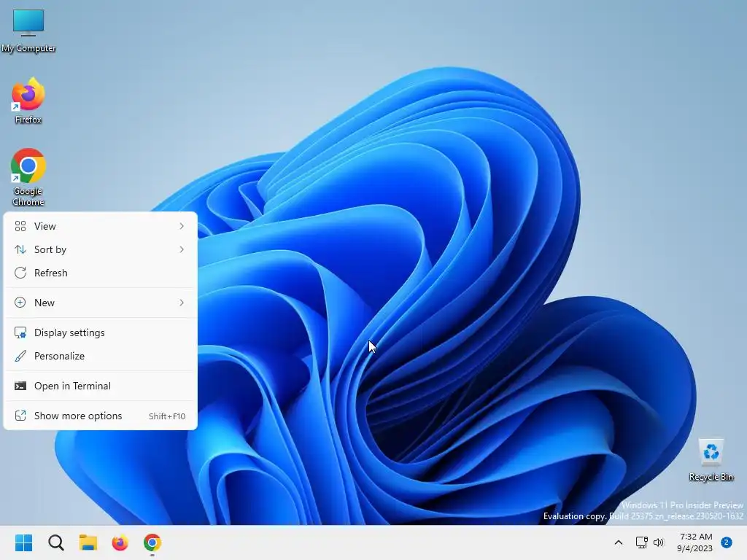Click the Show more options arrow icon
The width and height of the screenshot is (747, 560).
pyautogui.click(x=20, y=416)
